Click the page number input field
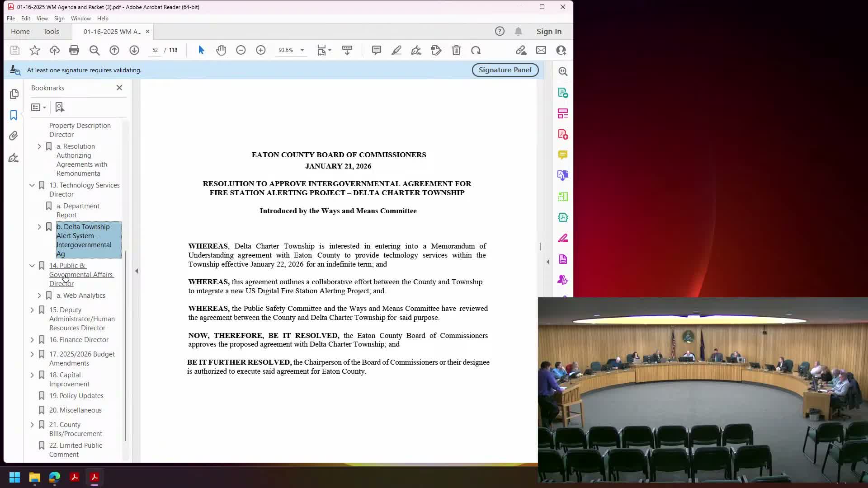 (156, 50)
